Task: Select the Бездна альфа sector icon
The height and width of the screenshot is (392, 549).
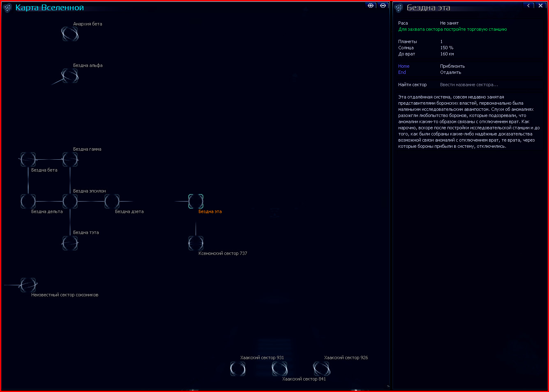Action: [x=70, y=76]
